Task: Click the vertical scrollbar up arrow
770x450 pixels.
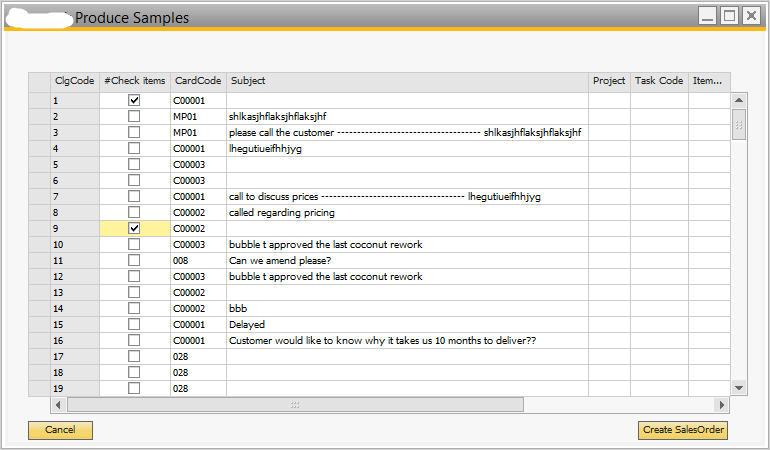Action: (739, 100)
